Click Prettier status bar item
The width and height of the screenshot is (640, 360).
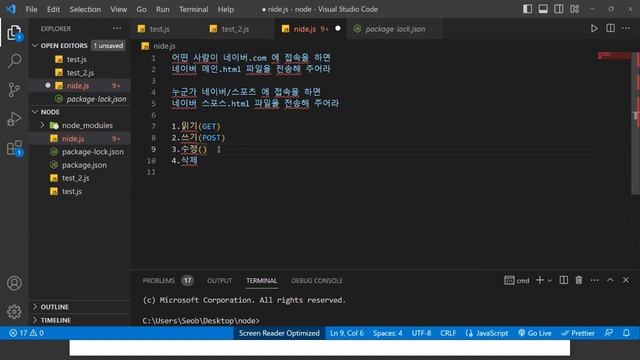tap(578, 333)
